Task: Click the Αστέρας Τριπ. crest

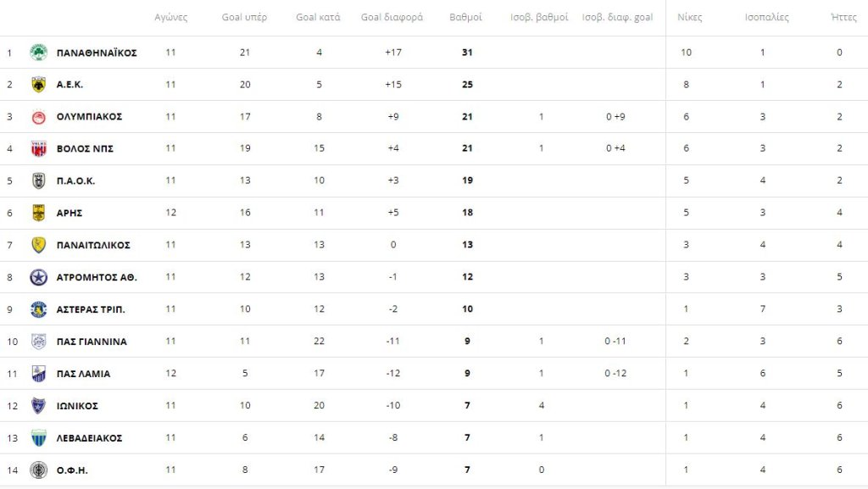Action: 38,309
